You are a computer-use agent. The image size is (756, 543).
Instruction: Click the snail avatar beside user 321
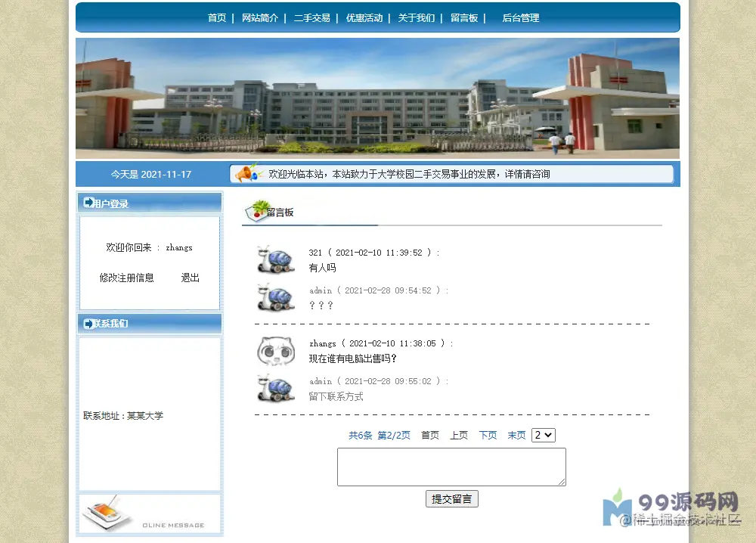[276, 259]
